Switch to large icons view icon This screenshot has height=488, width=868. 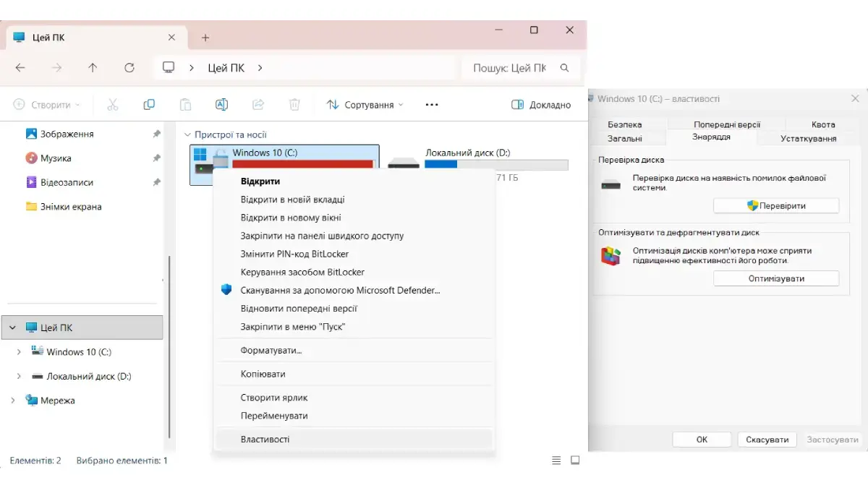coord(575,460)
